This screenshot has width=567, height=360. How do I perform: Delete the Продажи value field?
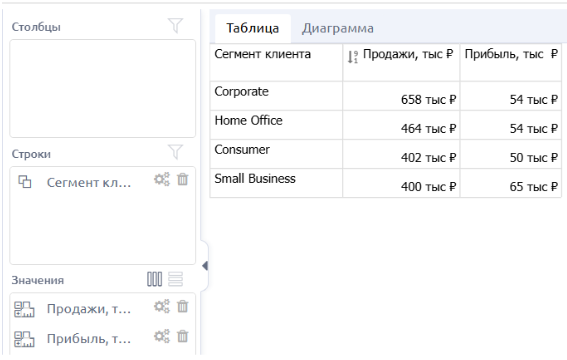pyautogui.click(x=183, y=307)
